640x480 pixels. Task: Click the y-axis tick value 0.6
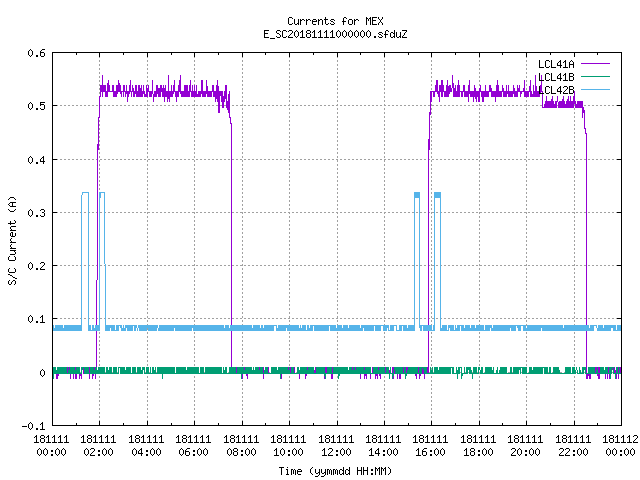[36, 53]
